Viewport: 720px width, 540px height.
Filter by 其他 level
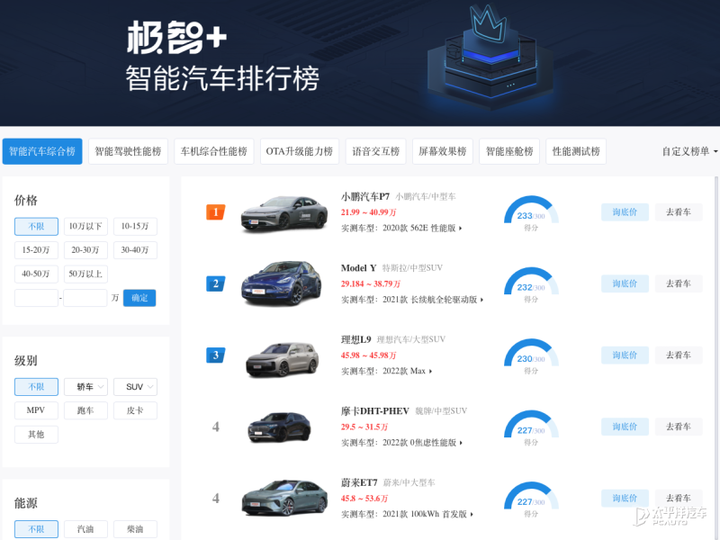point(36,434)
